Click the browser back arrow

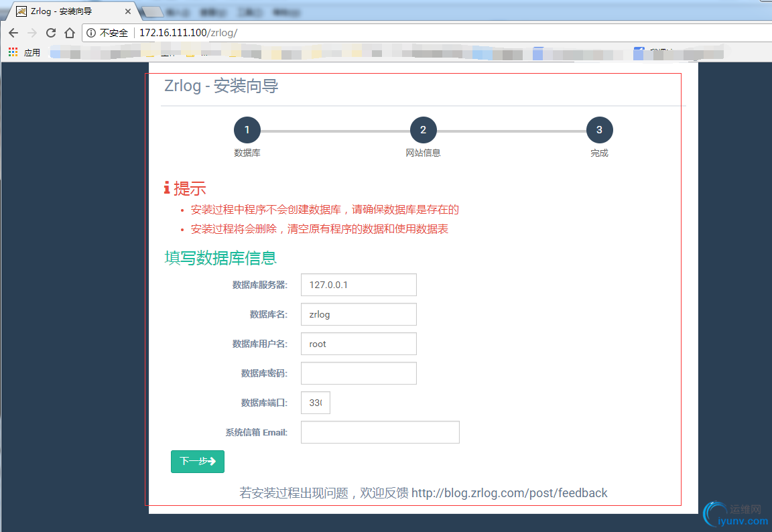(x=13, y=33)
